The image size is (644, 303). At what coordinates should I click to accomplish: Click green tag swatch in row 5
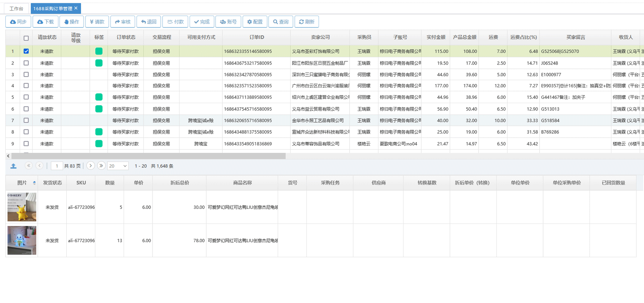click(99, 97)
